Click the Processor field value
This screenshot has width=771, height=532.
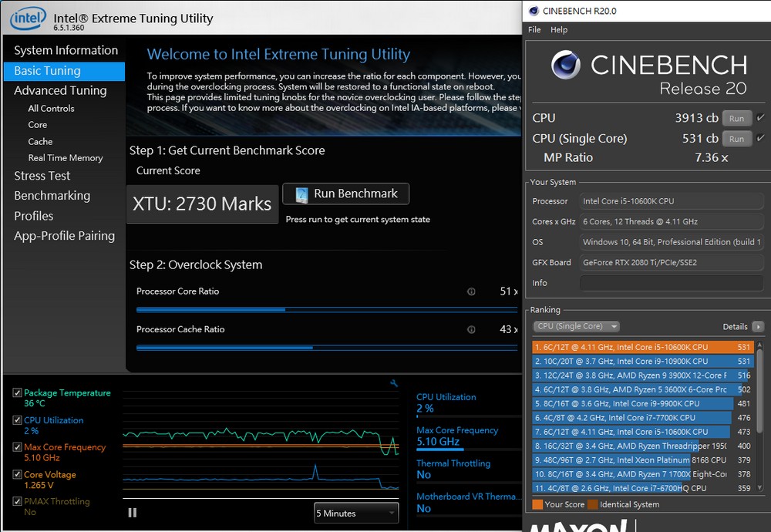tap(672, 201)
